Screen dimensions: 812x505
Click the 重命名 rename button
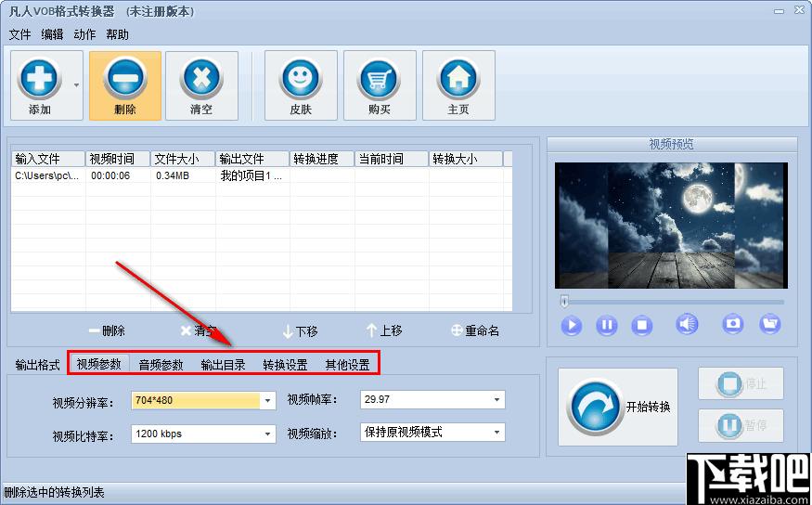(x=475, y=330)
